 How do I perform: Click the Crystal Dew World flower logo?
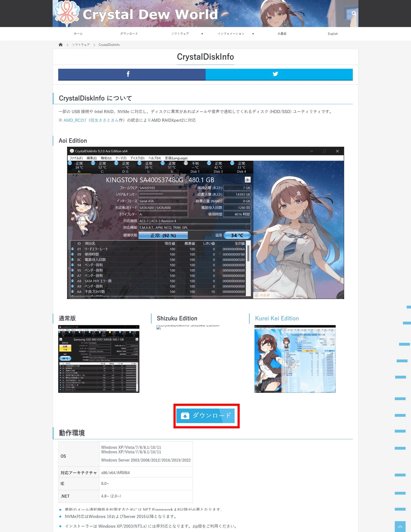66,13
